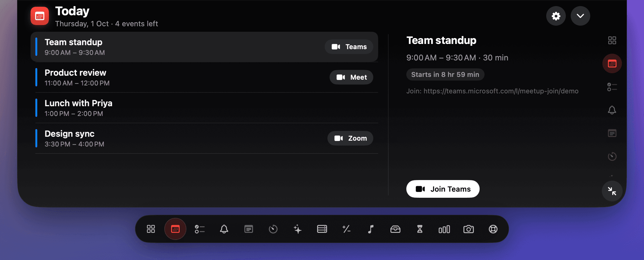Open the notes icon in bottom dock
Viewport: 644px width, 260px height.
pos(249,229)
